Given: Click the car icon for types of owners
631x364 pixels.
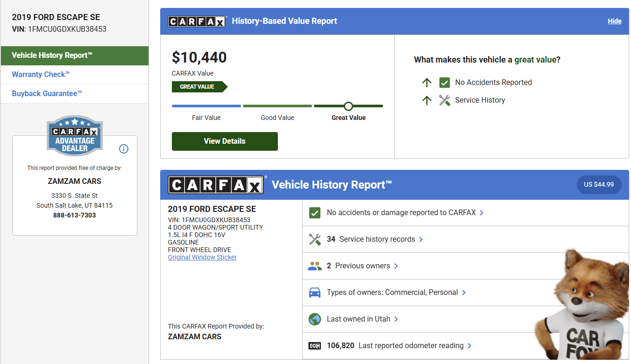Looking at the screenshot, I should (315, 293).
